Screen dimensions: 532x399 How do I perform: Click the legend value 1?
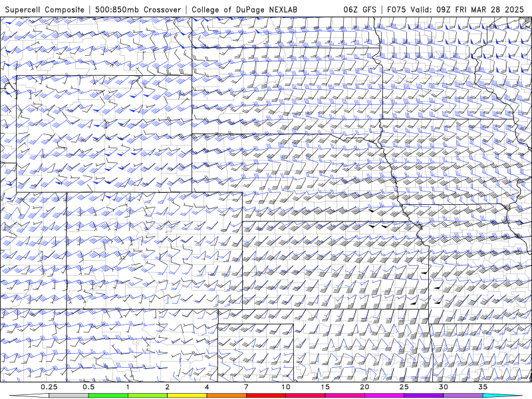pyautogui.click(x=128, y=387)
